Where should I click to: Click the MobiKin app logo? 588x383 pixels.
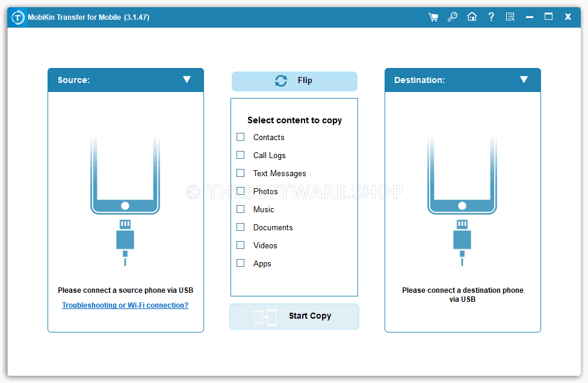(17, 17)
